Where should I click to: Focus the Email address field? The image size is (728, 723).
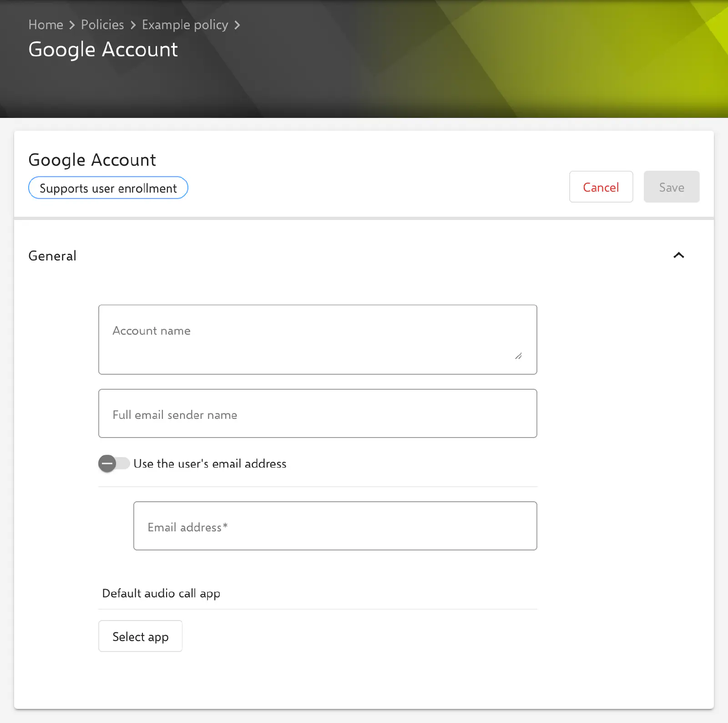coord(335,526)
